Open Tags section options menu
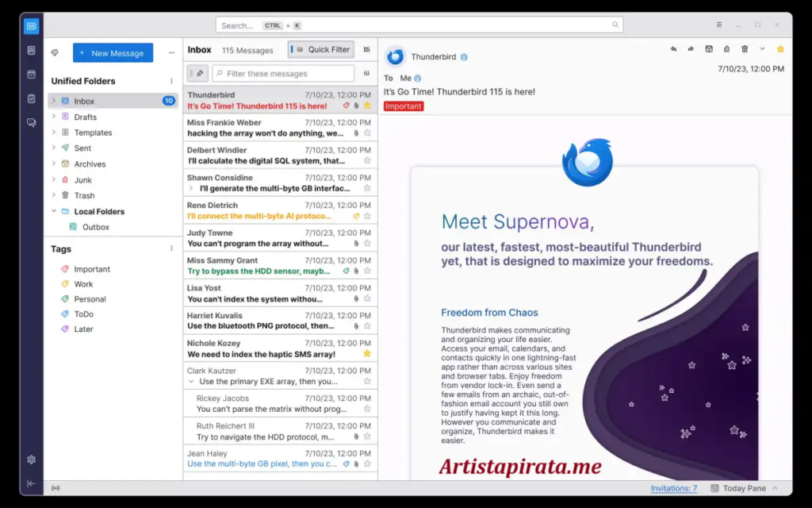 171,248
